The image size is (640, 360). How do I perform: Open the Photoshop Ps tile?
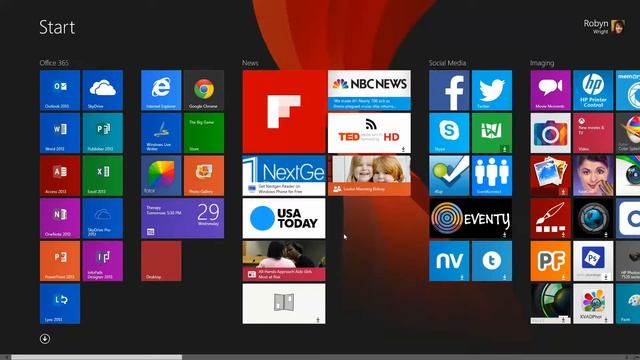593,261
